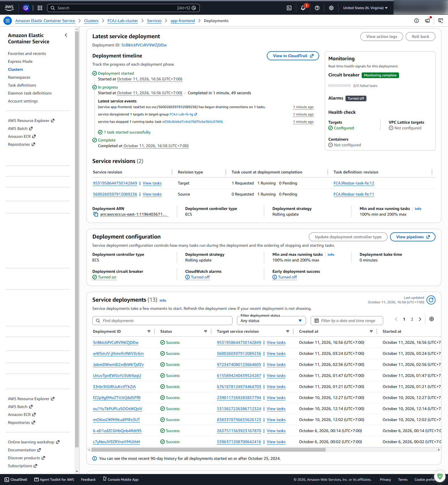
Task: Open table preferences gear for deployments
Action: pyautogui.click(x=432, y=319)
